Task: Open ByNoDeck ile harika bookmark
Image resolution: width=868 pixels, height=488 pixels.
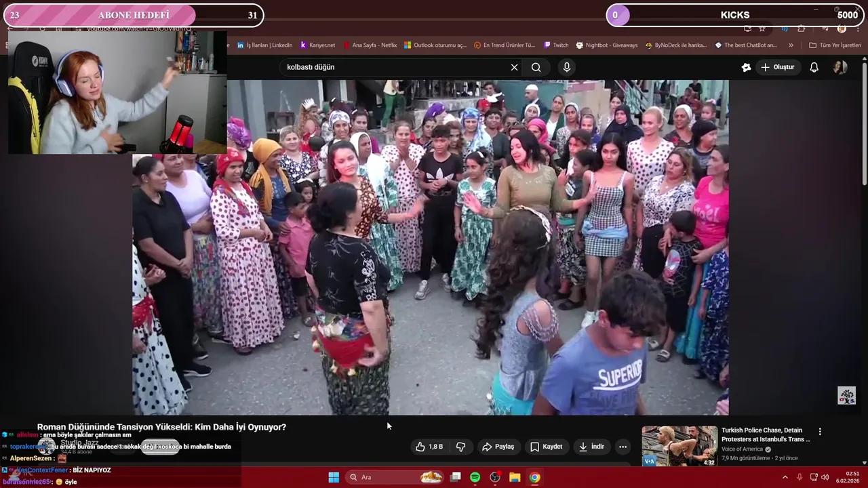Action: pos(675,45)
